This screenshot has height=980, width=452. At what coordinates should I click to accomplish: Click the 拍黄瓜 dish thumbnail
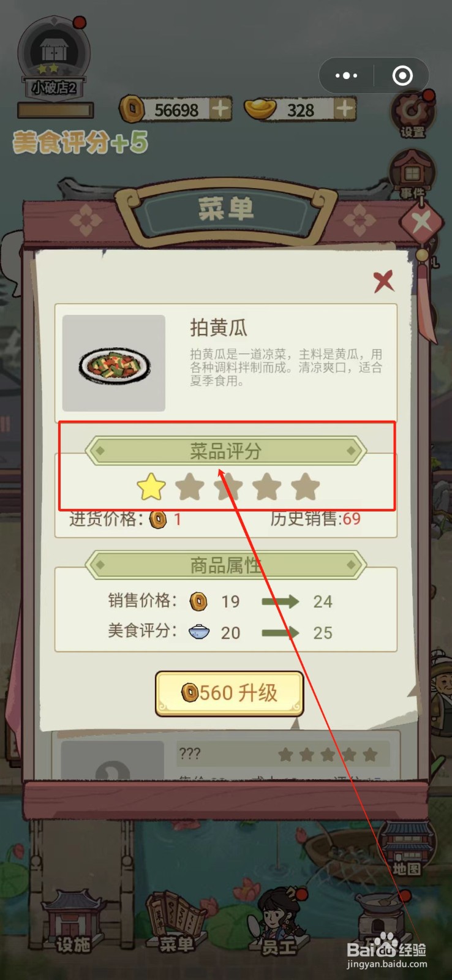(114, 363)
